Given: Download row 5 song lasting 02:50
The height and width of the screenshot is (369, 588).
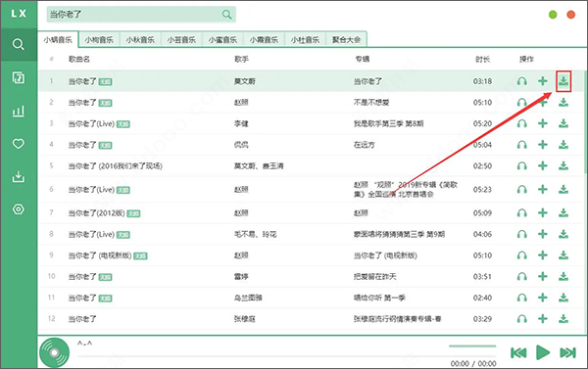Looking at the screenshot, I should 563,165.
